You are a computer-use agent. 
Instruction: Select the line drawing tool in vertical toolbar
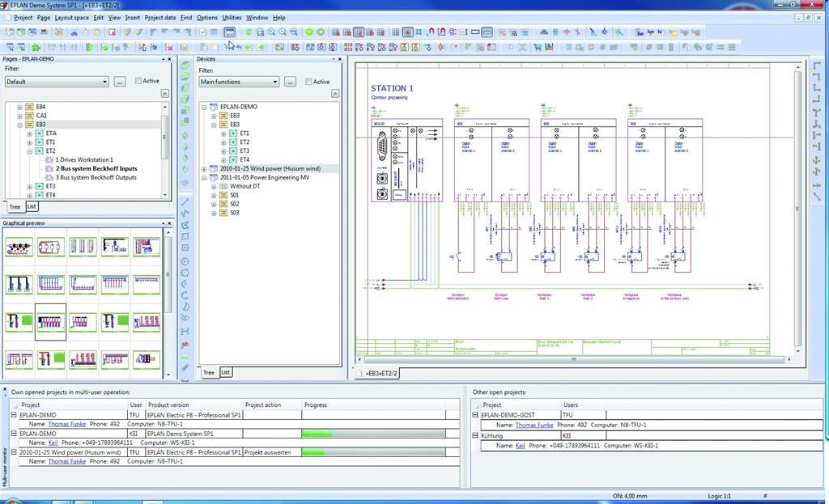[185, 201]
